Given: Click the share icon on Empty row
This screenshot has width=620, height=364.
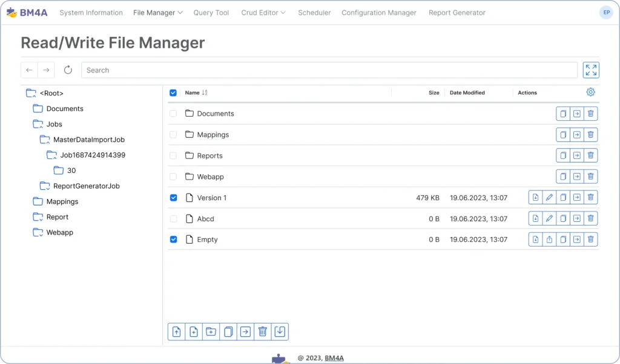Looking at the screenshot, I should click(549, 239).
